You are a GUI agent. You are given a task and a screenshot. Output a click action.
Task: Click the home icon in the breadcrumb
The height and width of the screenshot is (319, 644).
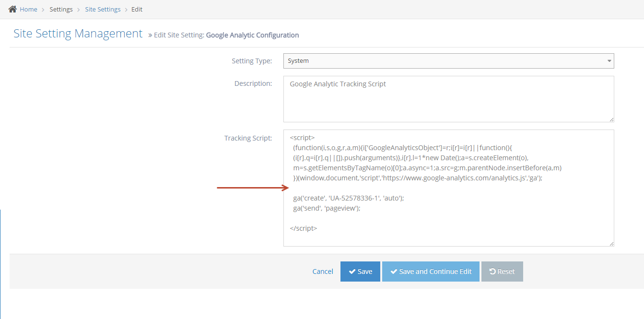pos(13,9)
